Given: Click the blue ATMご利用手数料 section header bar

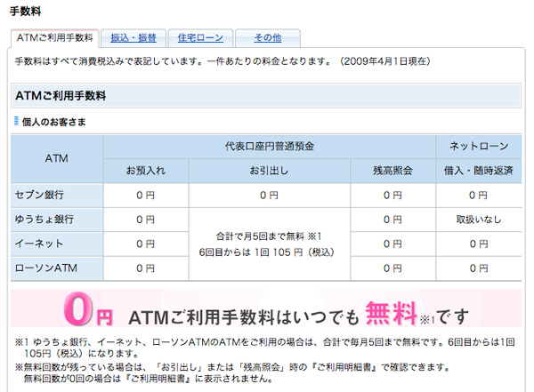Looking at the screenshot, I should tap(266, 93).
